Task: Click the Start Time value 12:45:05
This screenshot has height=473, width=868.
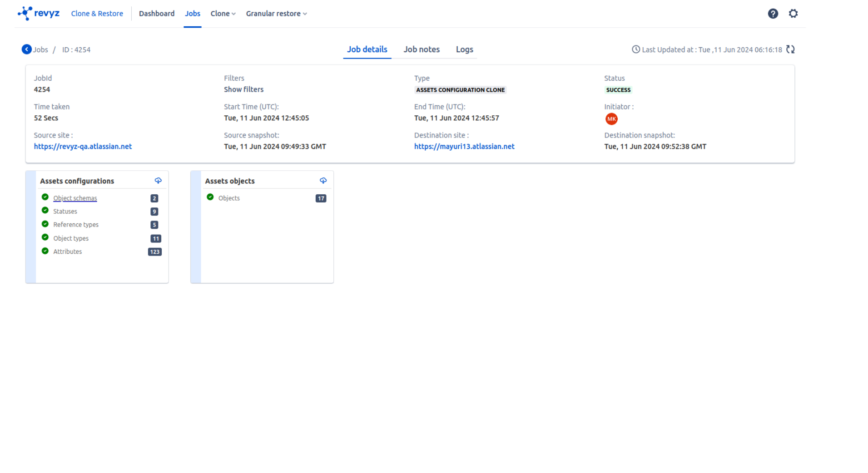Action: coord(266,118)
